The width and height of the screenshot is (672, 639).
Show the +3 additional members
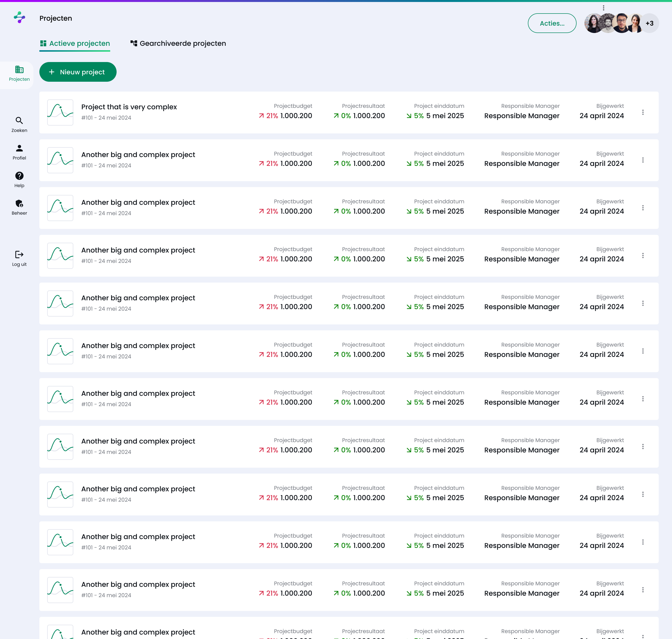point(650,23)
